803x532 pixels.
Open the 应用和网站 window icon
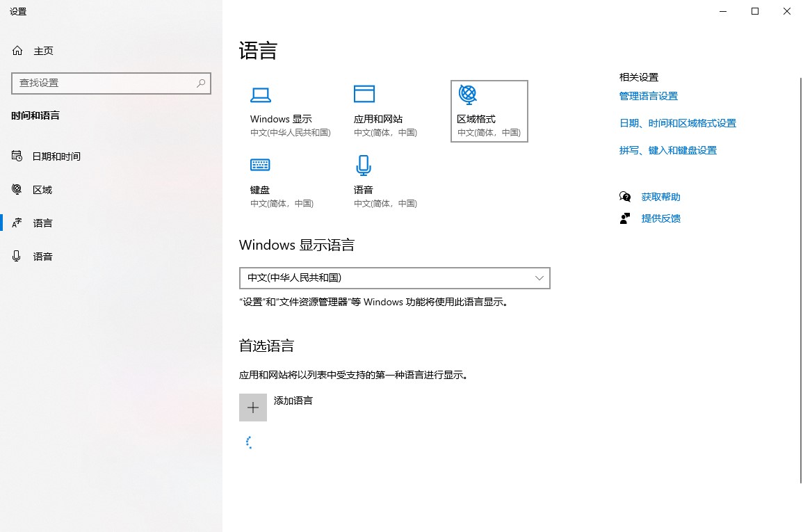(364, 94)
